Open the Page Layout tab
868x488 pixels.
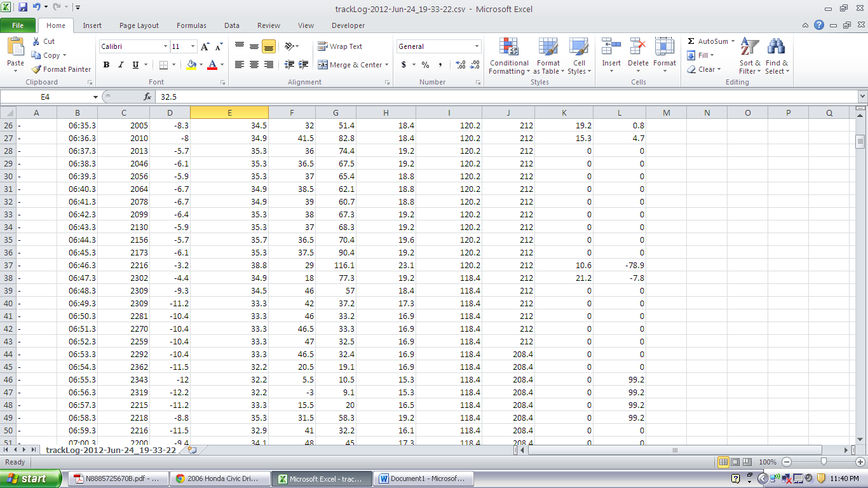(139, 25)
